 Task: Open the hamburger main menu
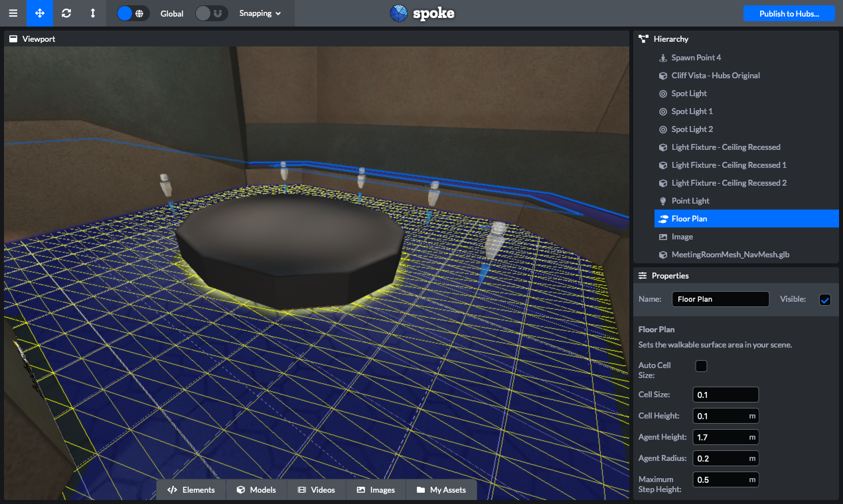tap(13, 13)
